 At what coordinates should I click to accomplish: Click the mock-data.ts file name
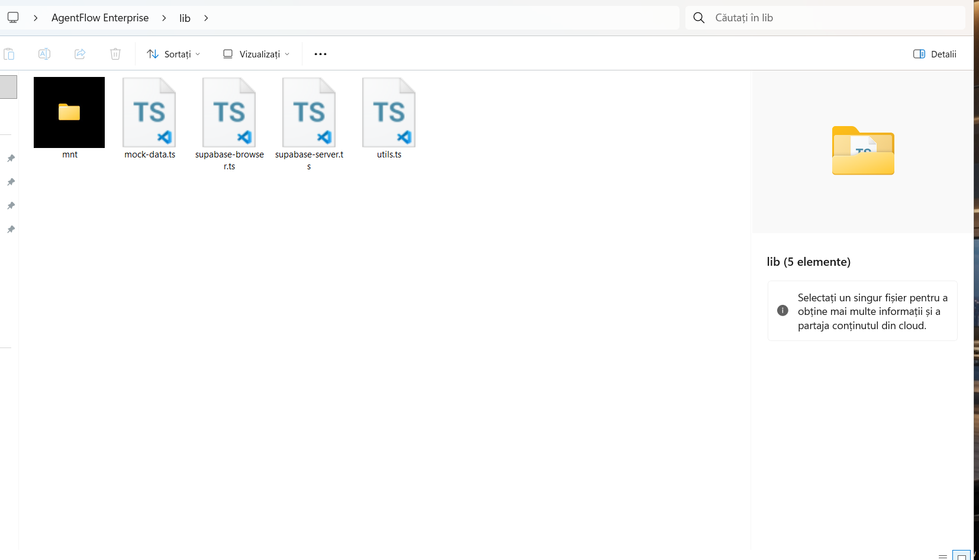click(x=150, y=155)
